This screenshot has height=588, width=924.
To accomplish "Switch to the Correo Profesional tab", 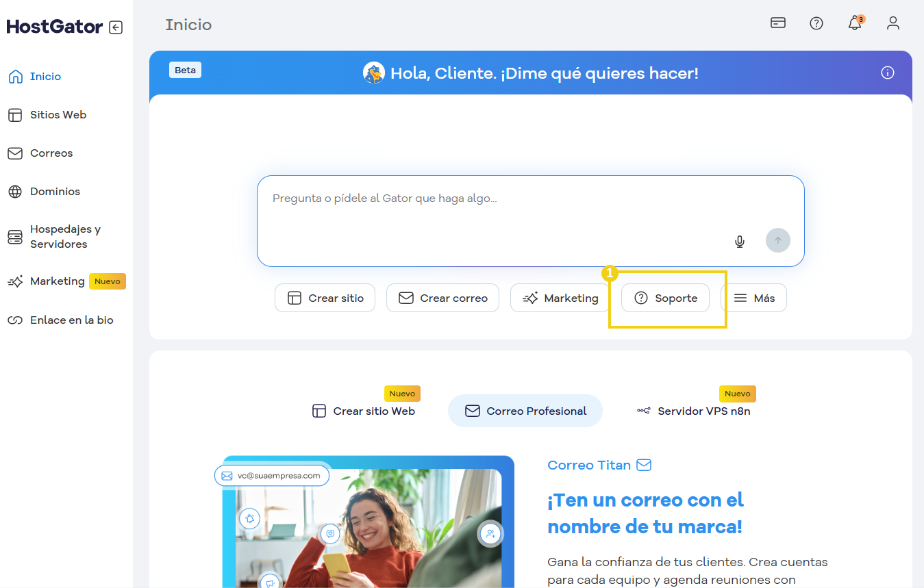I will click(x=525, y=411).
